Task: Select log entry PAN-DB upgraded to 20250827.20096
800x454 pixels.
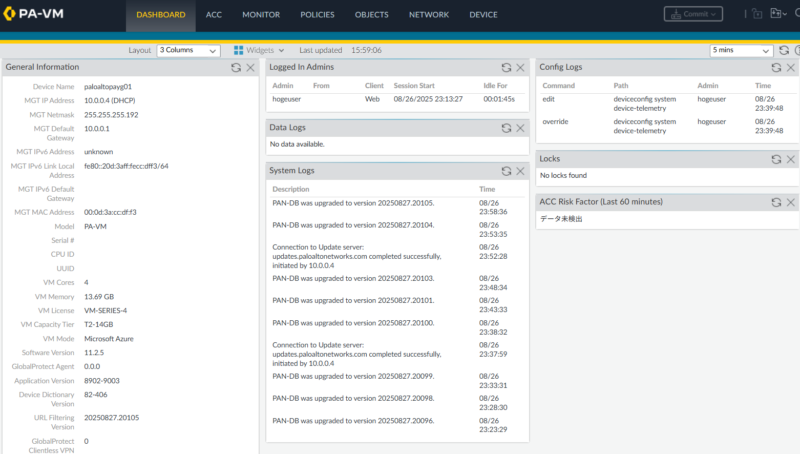Action: click(397, 425)
